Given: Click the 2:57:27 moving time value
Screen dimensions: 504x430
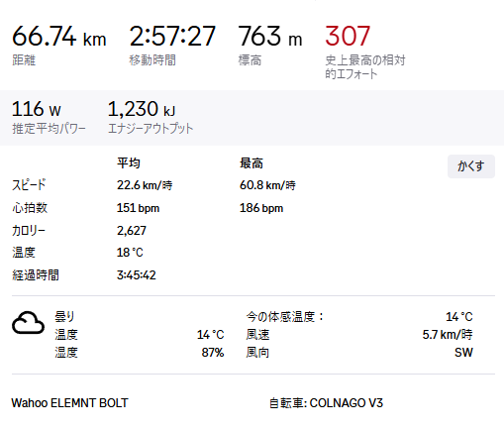Looking at the screenshot, I should point(172,36).
